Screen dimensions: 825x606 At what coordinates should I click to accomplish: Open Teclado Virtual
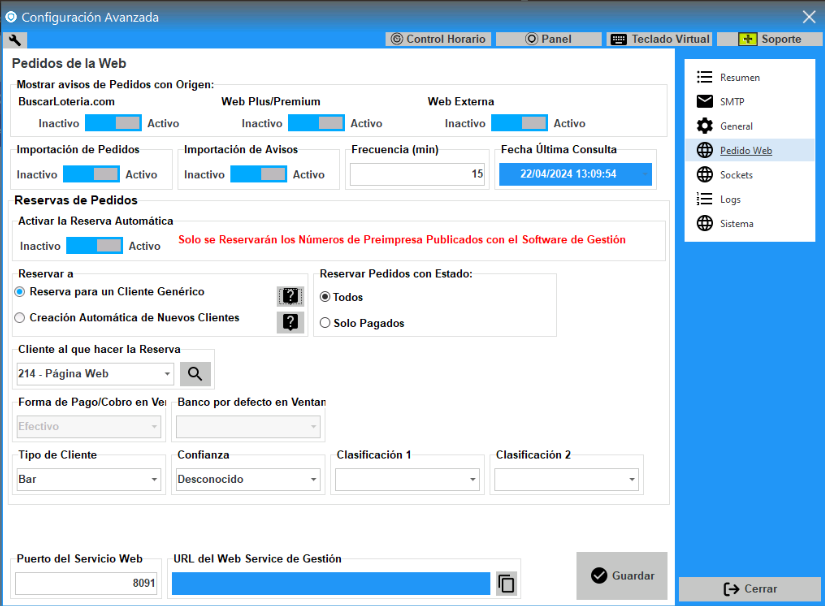(x=659, y=39)
